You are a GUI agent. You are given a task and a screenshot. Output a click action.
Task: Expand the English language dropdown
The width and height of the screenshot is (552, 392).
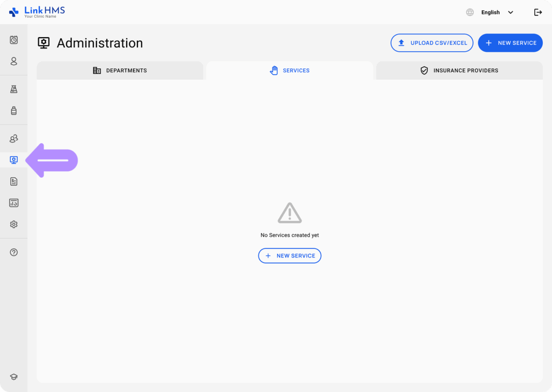(497, 12)
